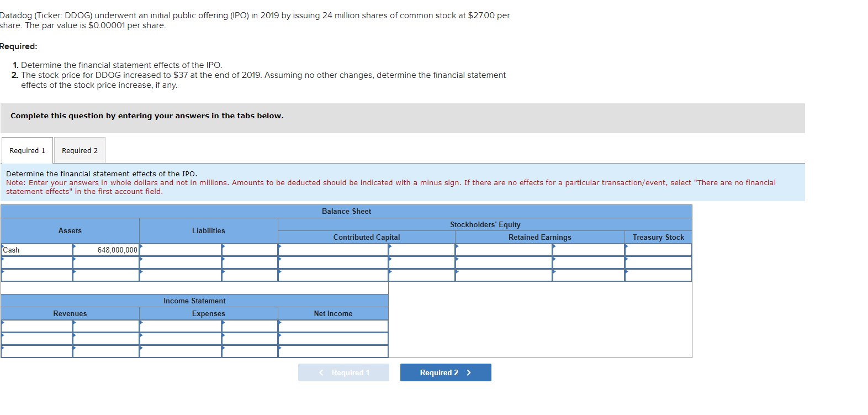This screenshot has width=868, height=415.
Task: Open first-row Retained Earnings account dropdown
Action: [504, 250]
